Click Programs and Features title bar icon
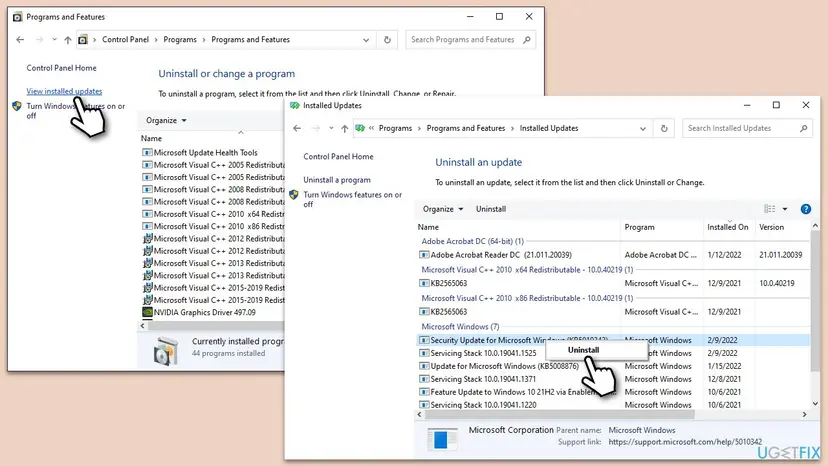 [x=17, y=17]
